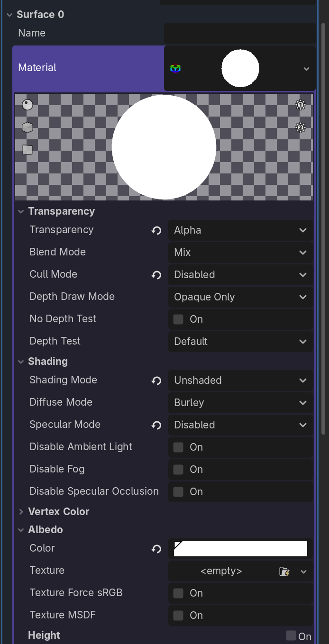Toggle the Texture MSDF checkbox
This screenshot has height=644, width=329.
coord(178,616)
